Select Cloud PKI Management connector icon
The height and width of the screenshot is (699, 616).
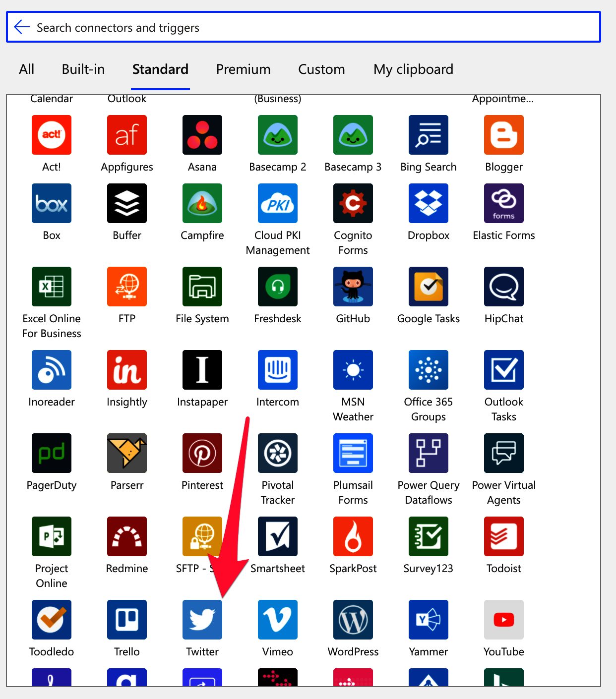pyautogui.click(x=278, y=203)
